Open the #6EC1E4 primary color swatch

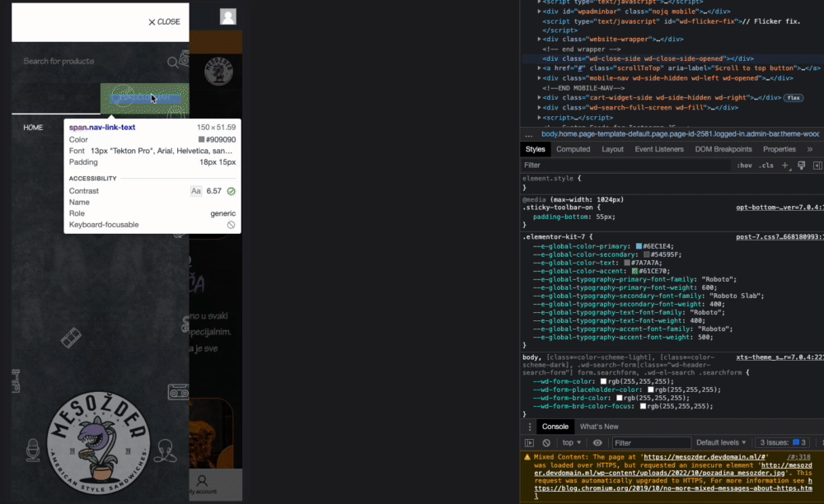pos(639,246)
